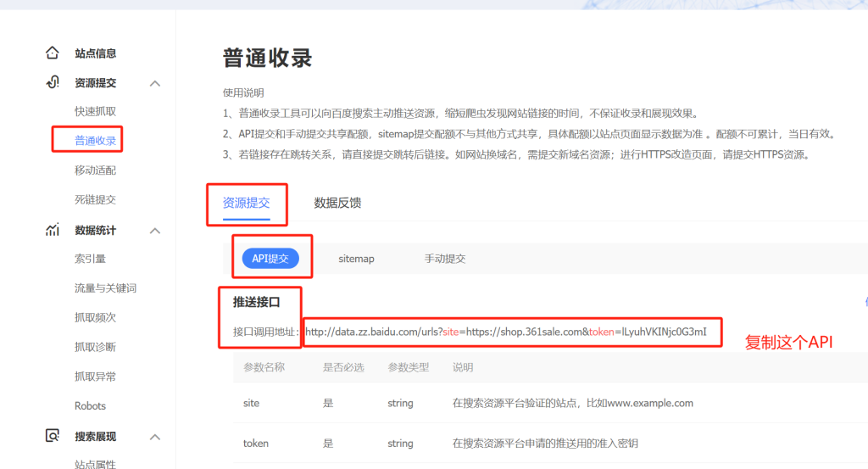Open 抓取异常 sidebar item
The height and width of the screenshot is (469, 868).
pos(95,377)
